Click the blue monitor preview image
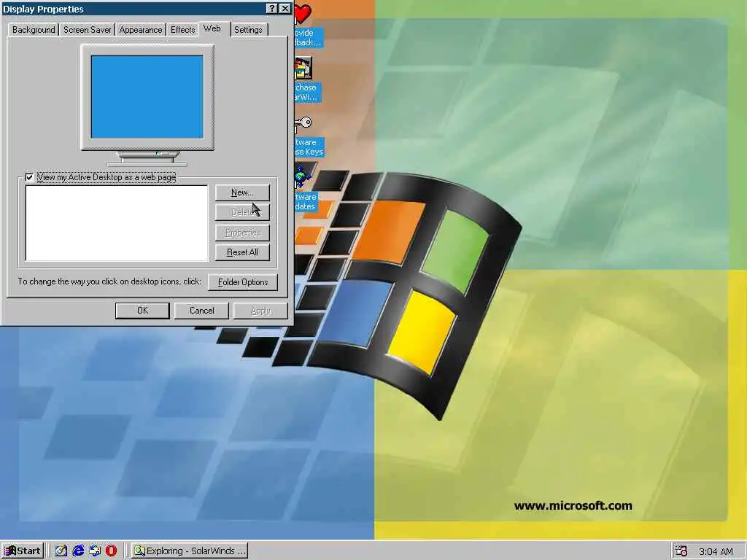747x560 pixels. (147, 97)
